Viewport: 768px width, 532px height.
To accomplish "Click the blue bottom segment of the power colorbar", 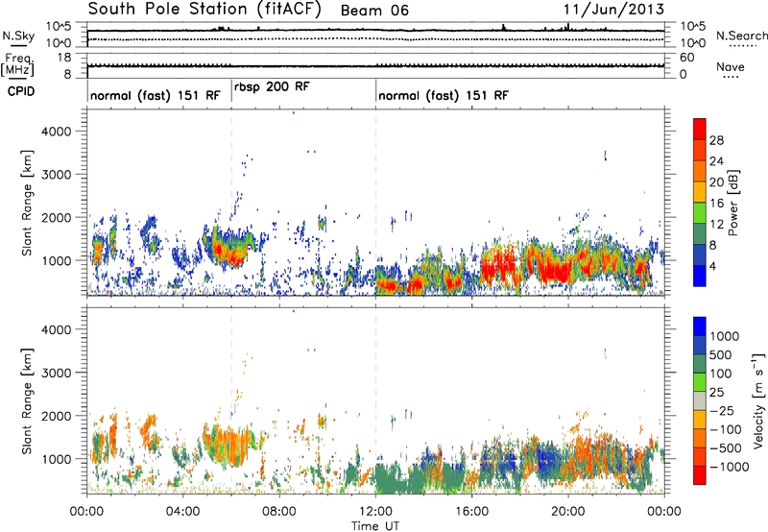I will tap(700, 277).
